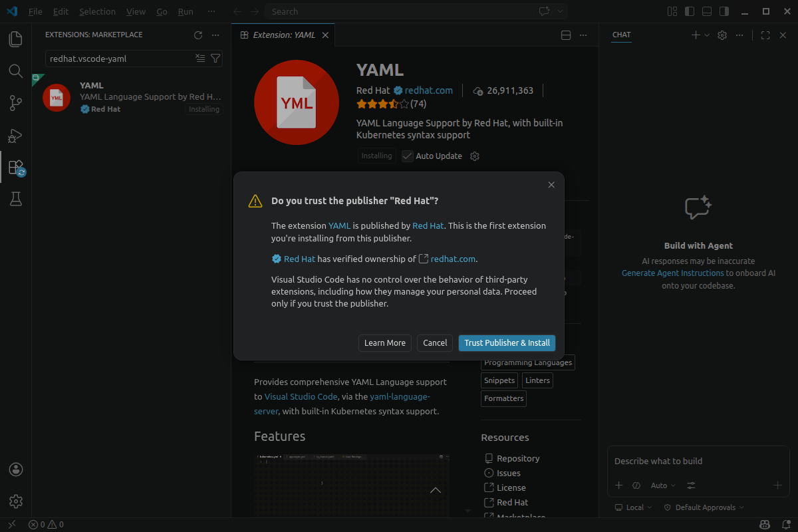Click Learn More in the dialog
This screenshot has width=798, height=532.
(x=385, y=343)
